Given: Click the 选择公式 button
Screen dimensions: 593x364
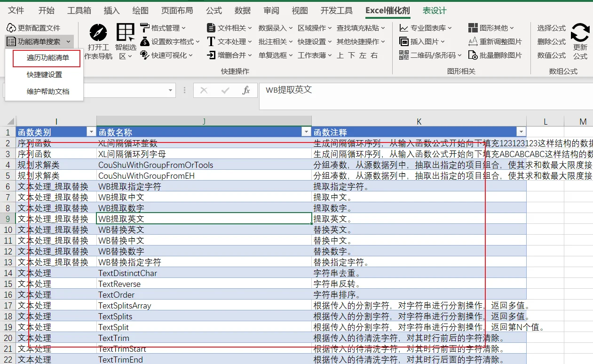Looking at the screenshot, I should point(552,28).
